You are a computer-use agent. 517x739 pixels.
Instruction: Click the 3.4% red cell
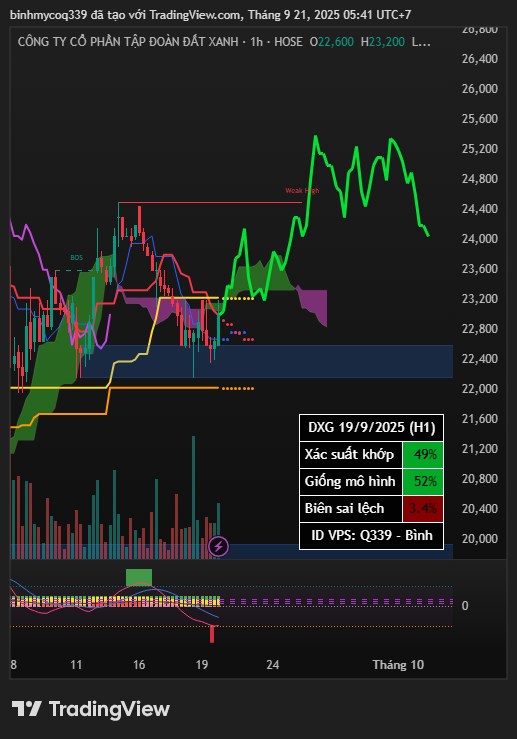coord(423,509)
